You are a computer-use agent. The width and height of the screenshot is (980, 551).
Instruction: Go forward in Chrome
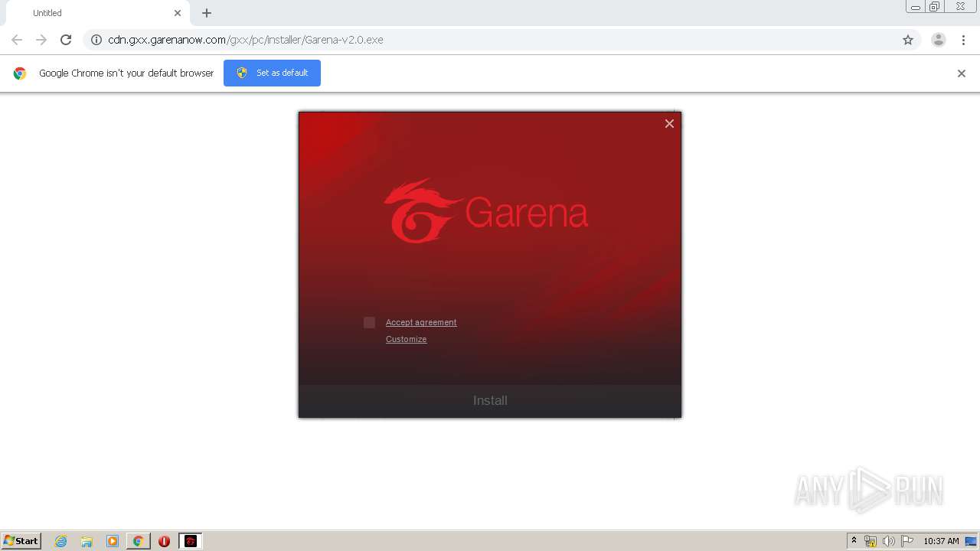point(41,40)
